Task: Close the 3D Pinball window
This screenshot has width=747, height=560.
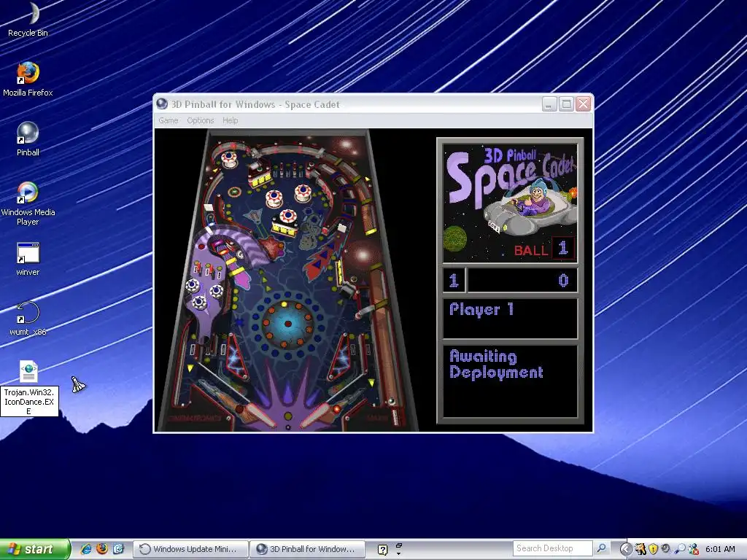Action: 583,104
